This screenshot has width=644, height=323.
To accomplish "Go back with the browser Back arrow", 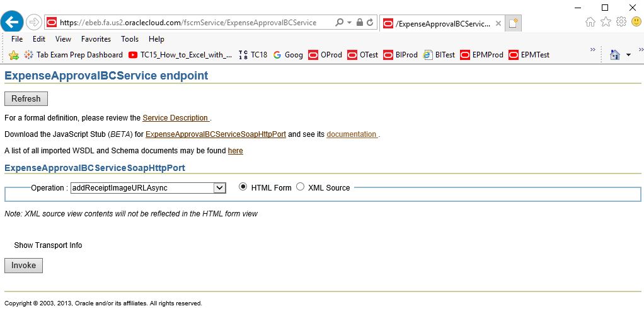I will coord(12,21).
